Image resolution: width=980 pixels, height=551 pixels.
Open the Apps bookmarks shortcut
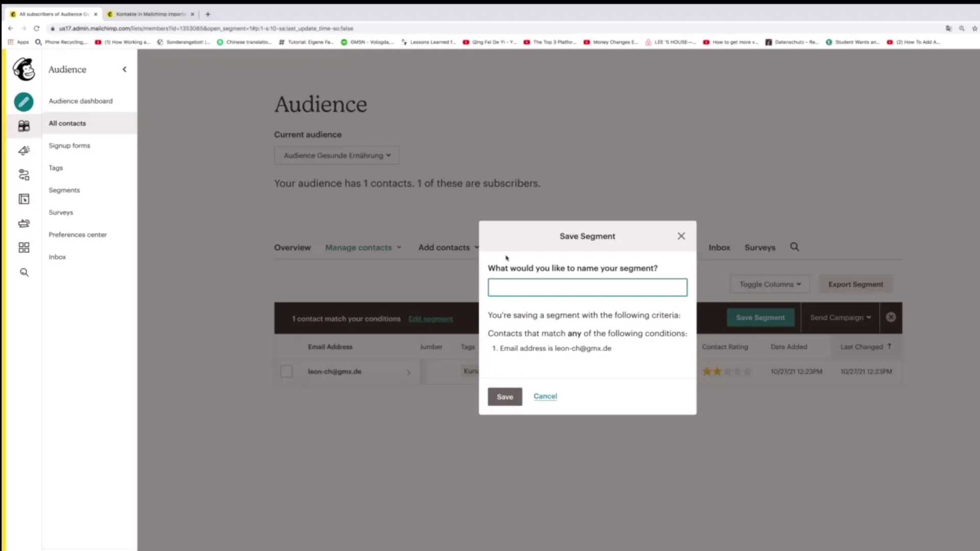click(18, 42)
